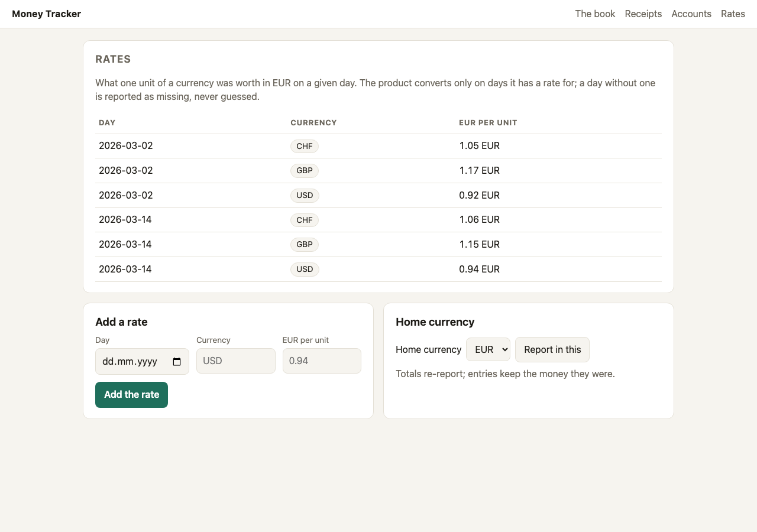Click the Report in this button
The width and height of the screenshot is (757, 532).
(x=552, y=349)
